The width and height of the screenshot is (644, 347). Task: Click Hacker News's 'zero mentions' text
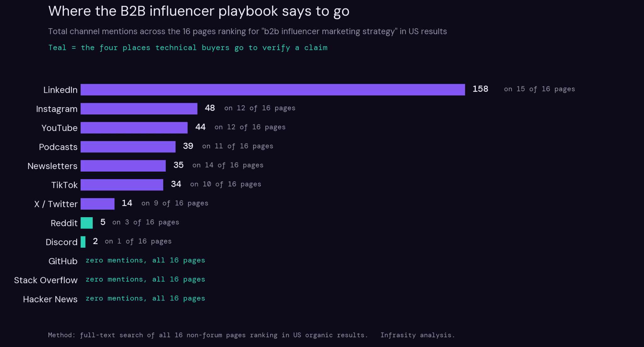(x=145, y=299)
